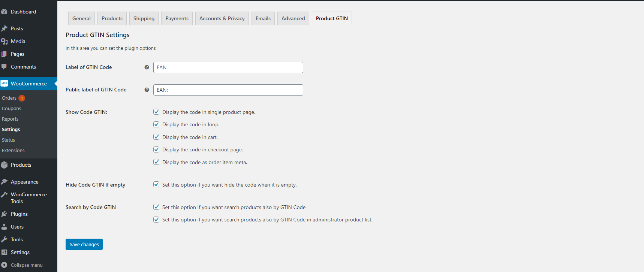The image size is (644, 272).
Task: Click the Plugins icon in the sidebar
Action: click(4, 214)
